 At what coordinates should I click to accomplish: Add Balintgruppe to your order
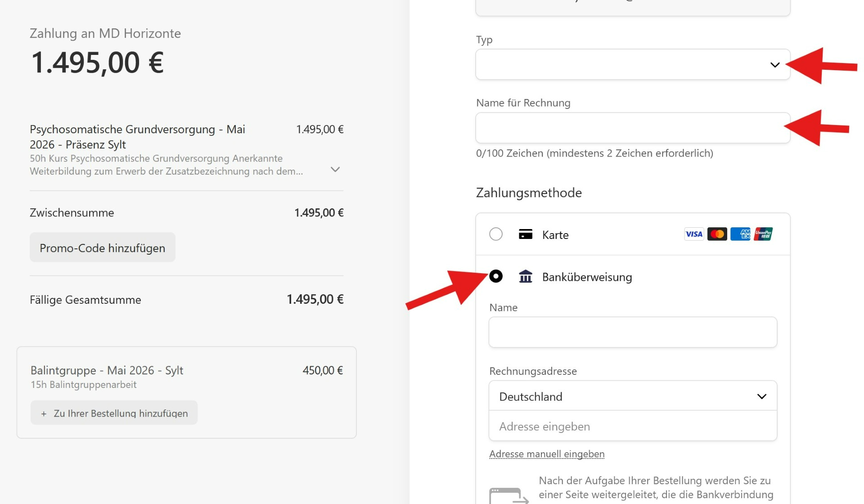[114, 413]
